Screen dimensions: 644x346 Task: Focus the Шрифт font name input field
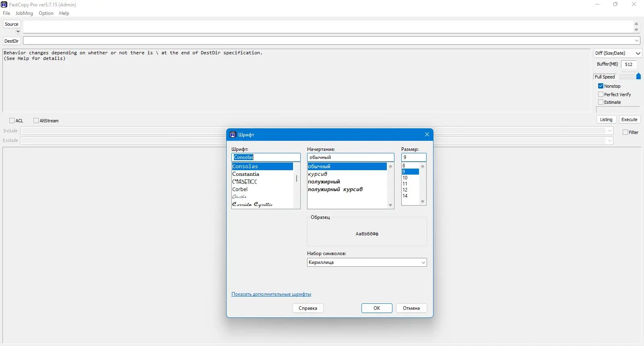[266, 157]
